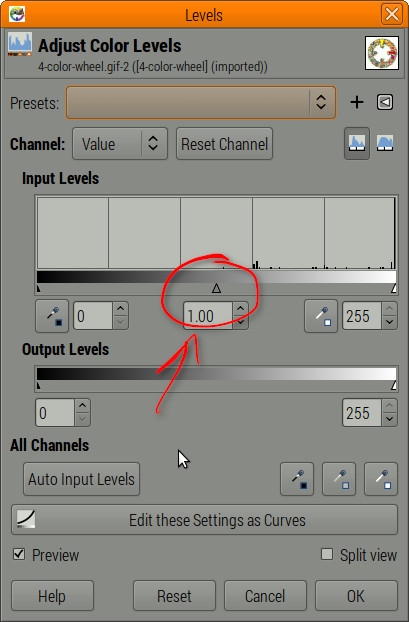Select linear histogram view icon
This screenshot has height=622, width=409.
coord(357,143)
